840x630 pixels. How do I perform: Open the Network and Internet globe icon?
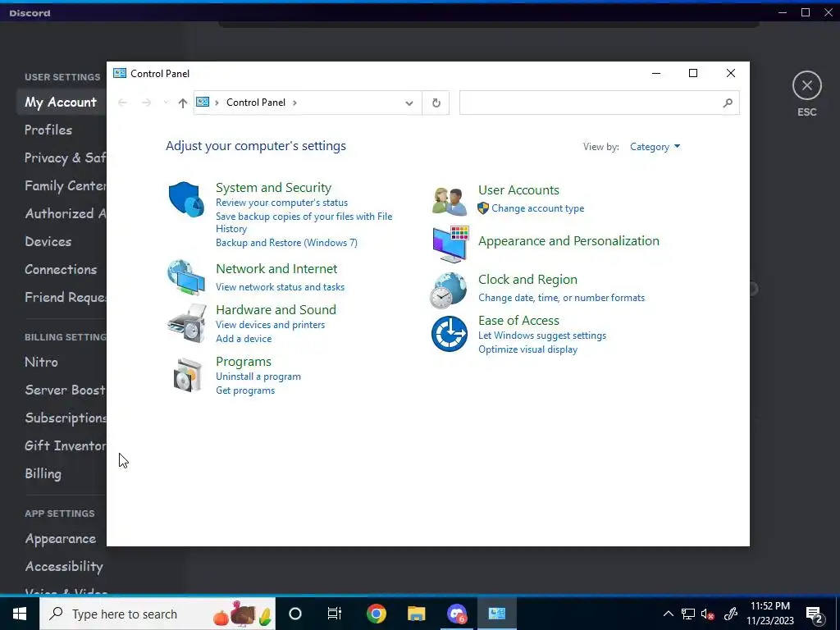186,277
